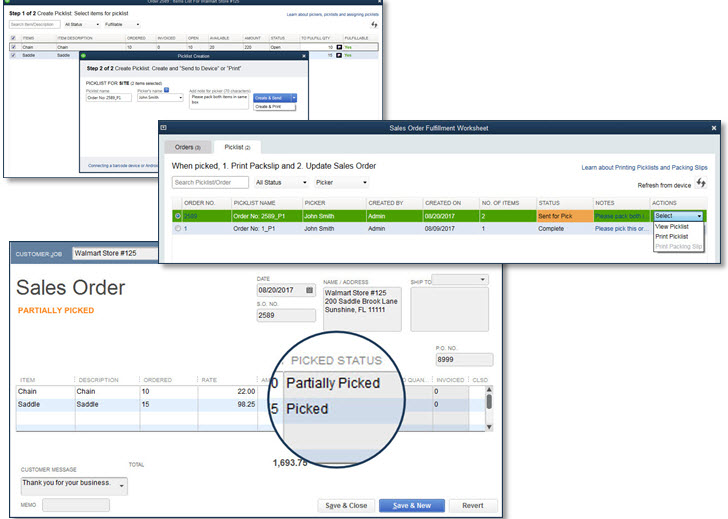This screenshot has width=728, height=519.
Task: Click the note for picker text box
Action: [x=219, y=101]
